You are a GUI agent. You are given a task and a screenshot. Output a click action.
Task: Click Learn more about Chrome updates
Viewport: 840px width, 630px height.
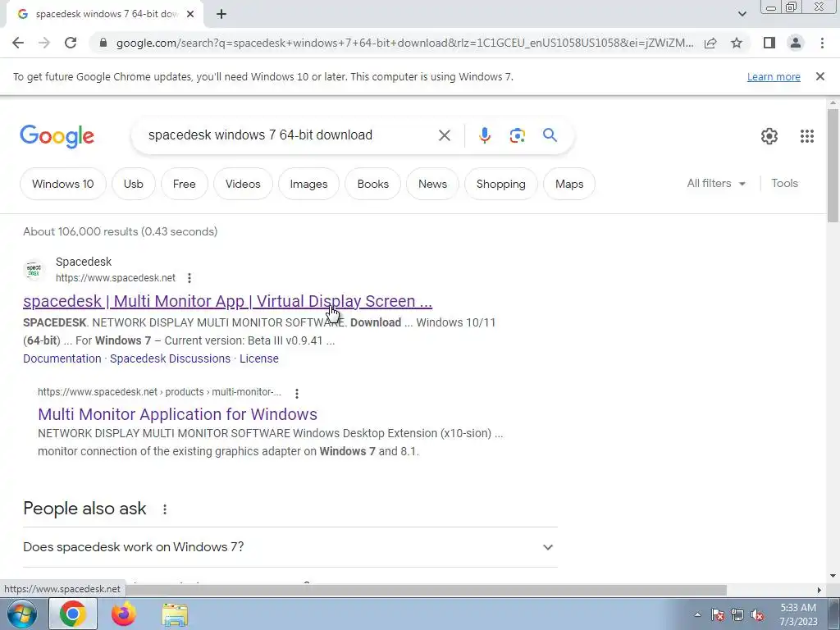(x=774, y=76)
